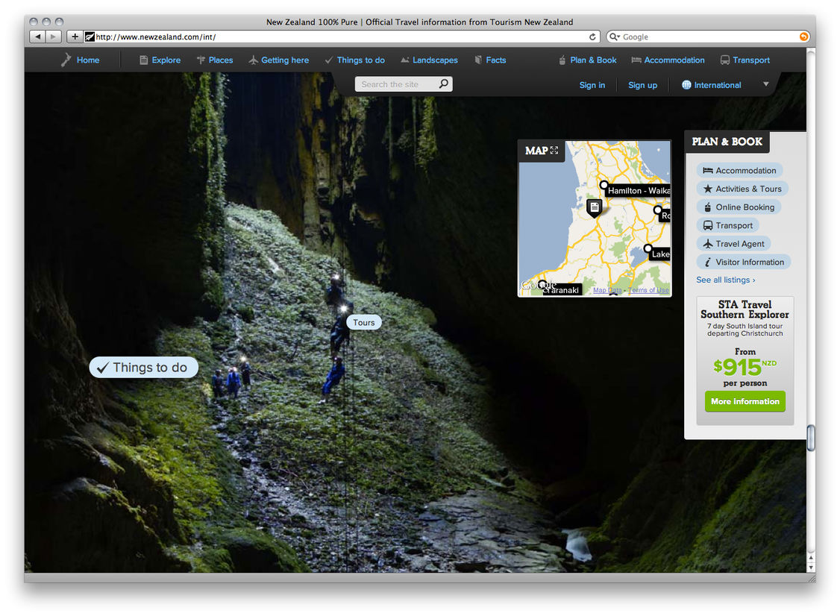This screenshot has width=840, height=616.
Task: Click the More information green button
Action: pyautogui.click(x=745, y=401)
